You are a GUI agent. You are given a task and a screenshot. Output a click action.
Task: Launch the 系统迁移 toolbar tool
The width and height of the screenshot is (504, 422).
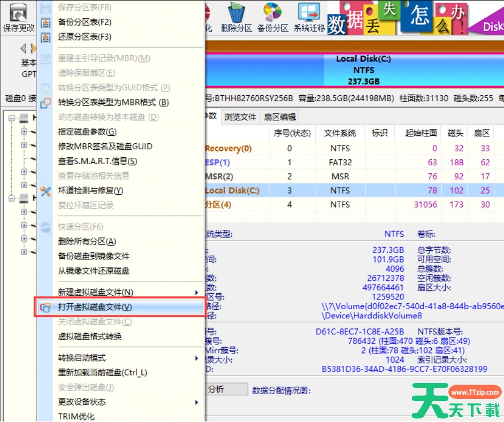point(309,17)
